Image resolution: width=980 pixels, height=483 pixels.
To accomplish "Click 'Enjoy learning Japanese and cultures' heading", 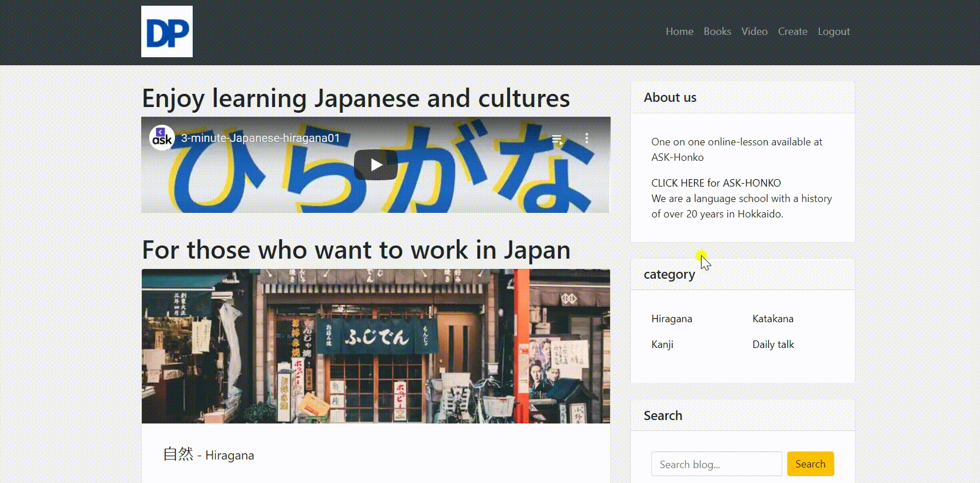I will [x=356, y=98].
